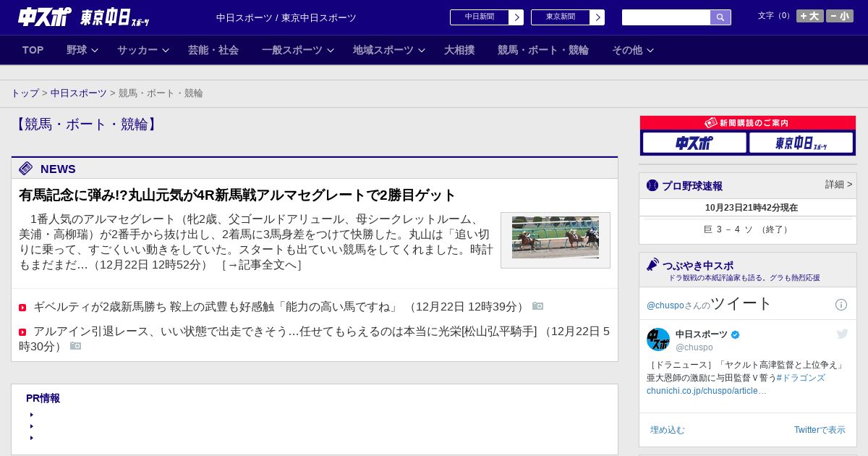
Task: Open the #ドラゴンズ hashtag link
Action: pos(801,378)
